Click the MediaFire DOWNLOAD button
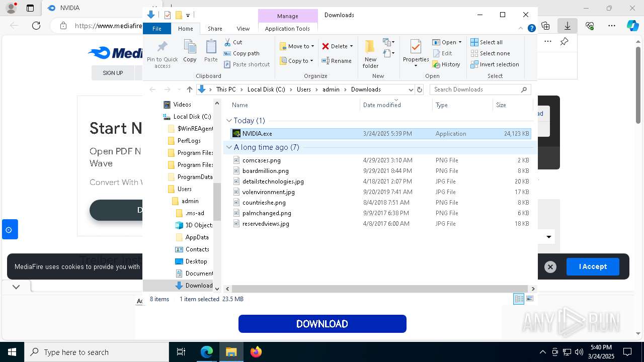 coord(323,324)
